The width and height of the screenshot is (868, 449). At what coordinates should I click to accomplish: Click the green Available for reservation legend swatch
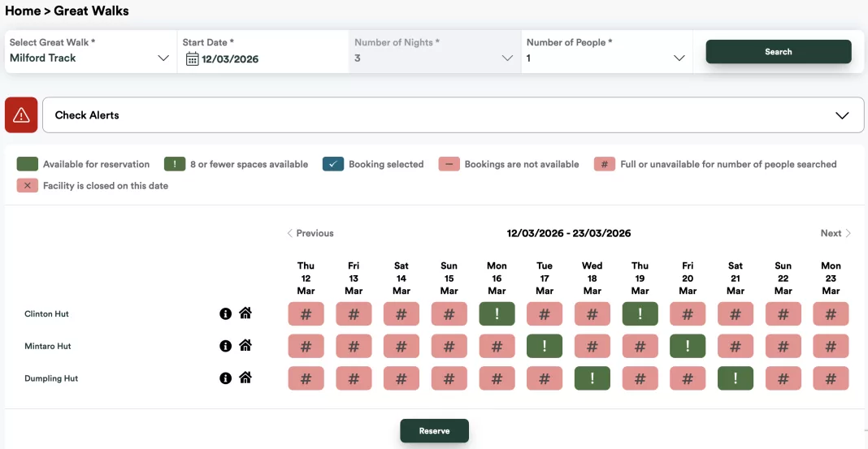coord(28,164)
